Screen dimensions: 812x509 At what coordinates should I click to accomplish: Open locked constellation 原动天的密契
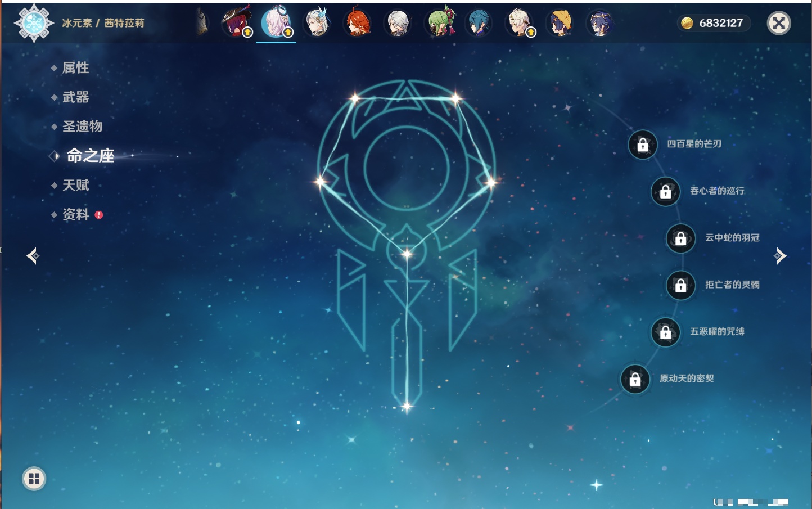tap(635, 379)
